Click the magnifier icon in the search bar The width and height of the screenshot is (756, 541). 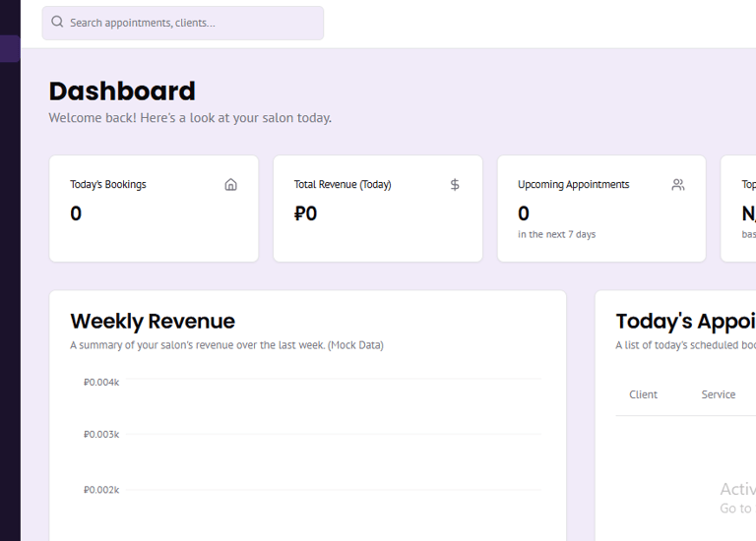pyautogui.click(x=57, y=22)
